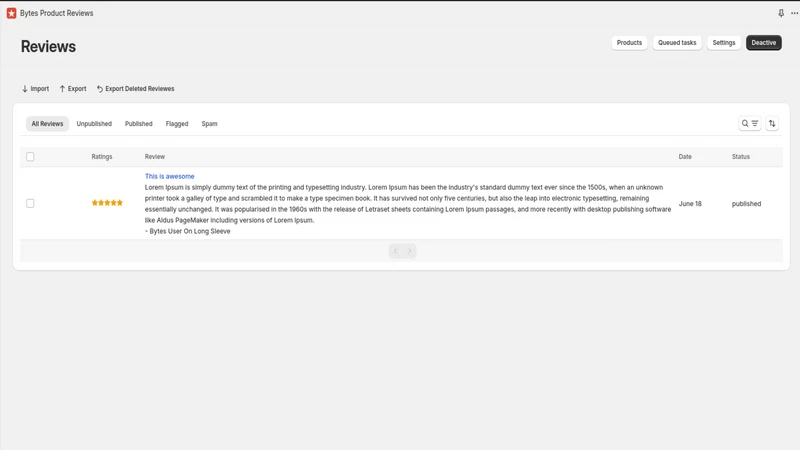Image resolution: width=800 pixels, height=450 pixels.
Task: Import reviews
Action: [x=35, y=89]
